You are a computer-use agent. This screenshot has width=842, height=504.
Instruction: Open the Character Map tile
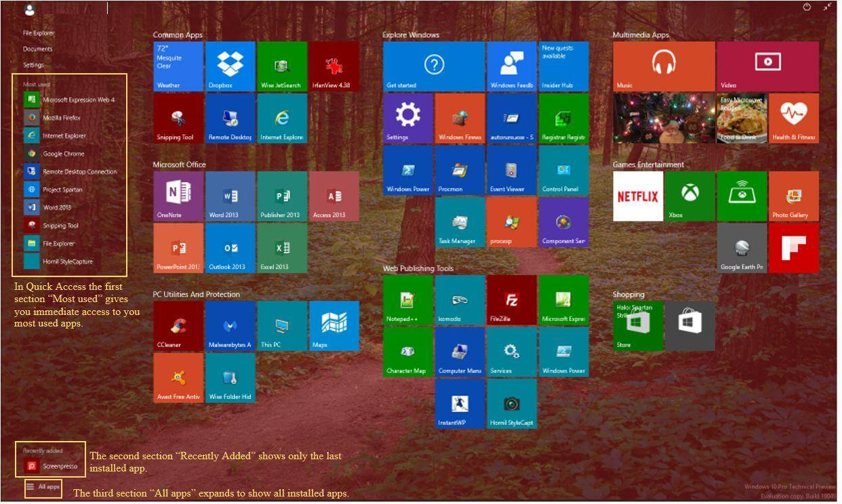pyautogui.click(x=408, y=352)
